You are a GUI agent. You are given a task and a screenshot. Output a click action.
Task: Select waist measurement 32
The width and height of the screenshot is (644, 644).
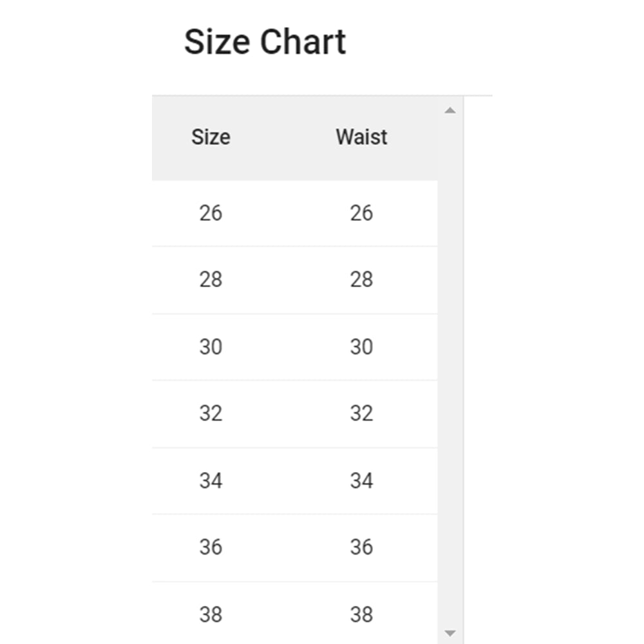tap(363, 413)
